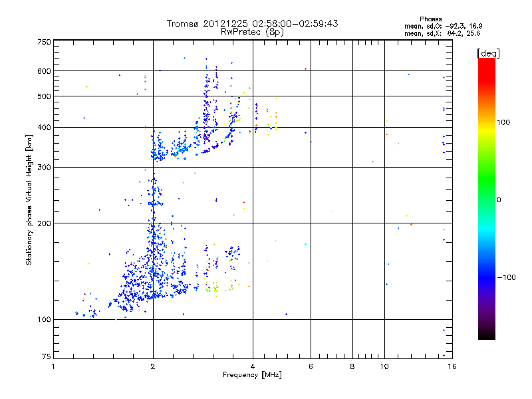The image size is (532, 399).
Task: Click the x-axis tick label '6'
Action: pyautogui.click(x=311, y=366)
